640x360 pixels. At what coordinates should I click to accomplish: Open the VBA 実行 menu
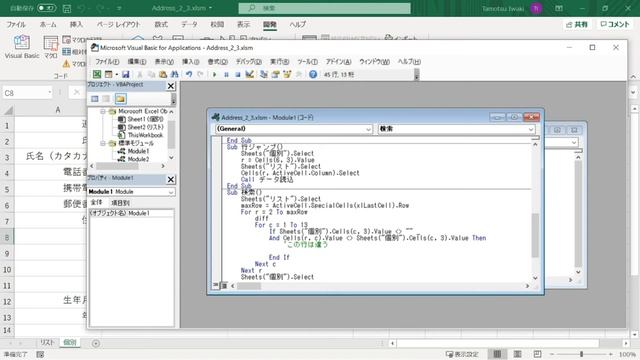pyautogui.click(x=280, y=62)
